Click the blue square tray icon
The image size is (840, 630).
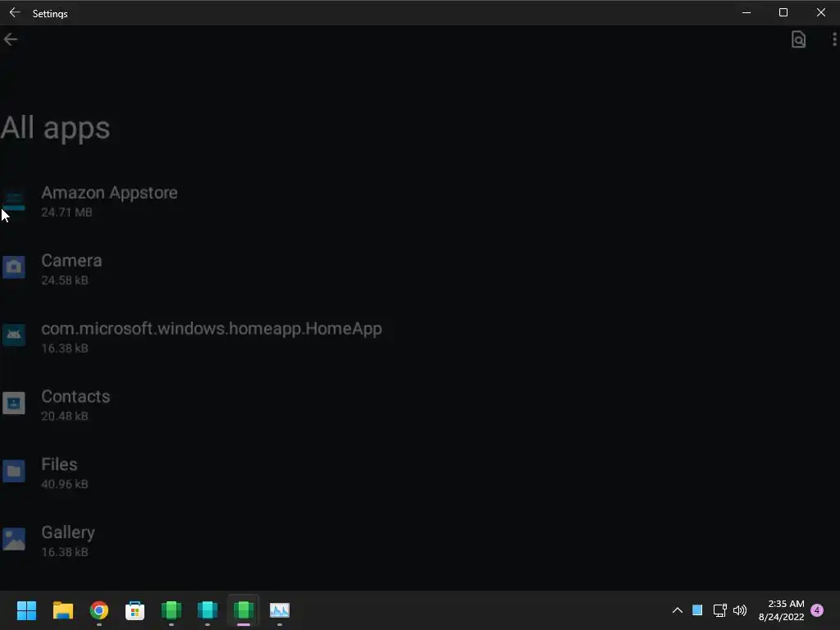(x=697, y=609)
